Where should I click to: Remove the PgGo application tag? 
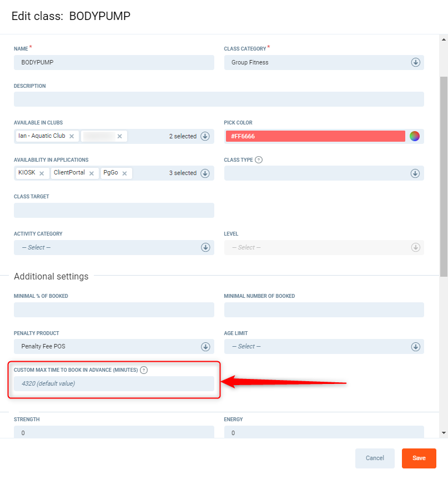tap(124, 173)
